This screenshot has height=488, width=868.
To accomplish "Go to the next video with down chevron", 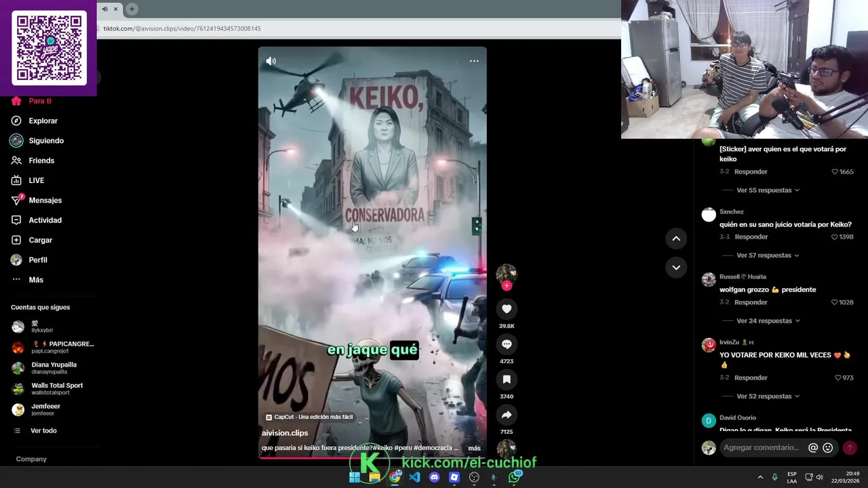I will point(676,268).
